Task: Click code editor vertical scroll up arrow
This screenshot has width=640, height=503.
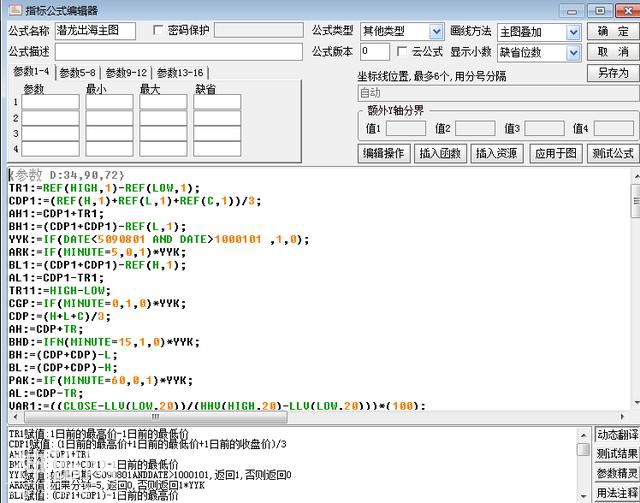Action: coord(636,176)
